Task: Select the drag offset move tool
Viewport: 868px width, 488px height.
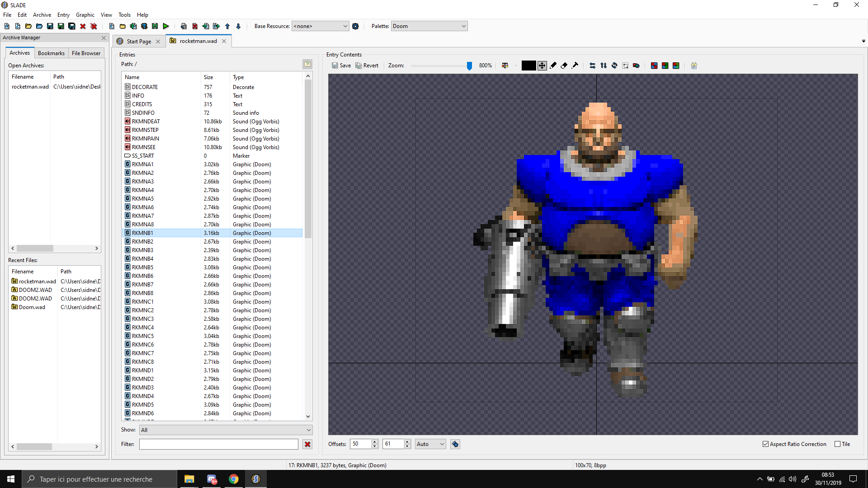Action: point(542,66)
